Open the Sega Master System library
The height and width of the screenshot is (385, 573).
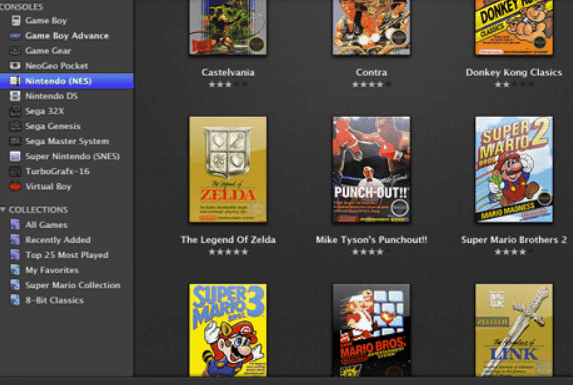click(67, 141)
